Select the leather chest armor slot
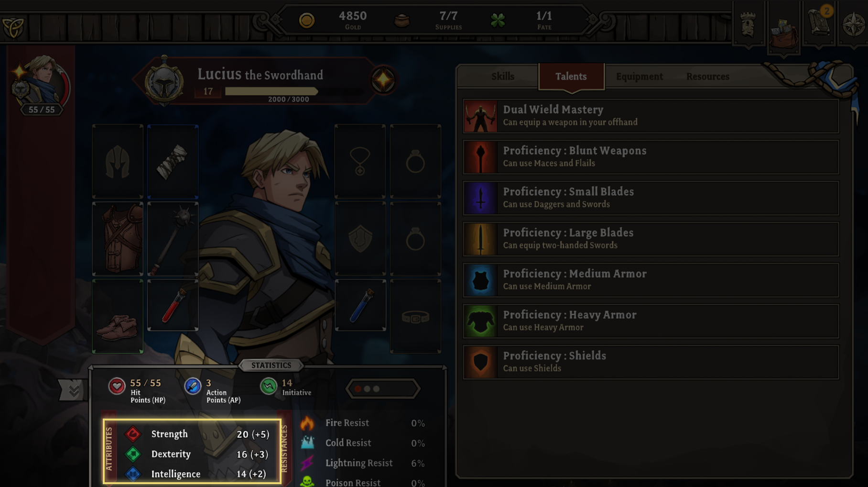The width and height of the screenshot is (868, 487). pyautogui.click(x=118, y=239)
